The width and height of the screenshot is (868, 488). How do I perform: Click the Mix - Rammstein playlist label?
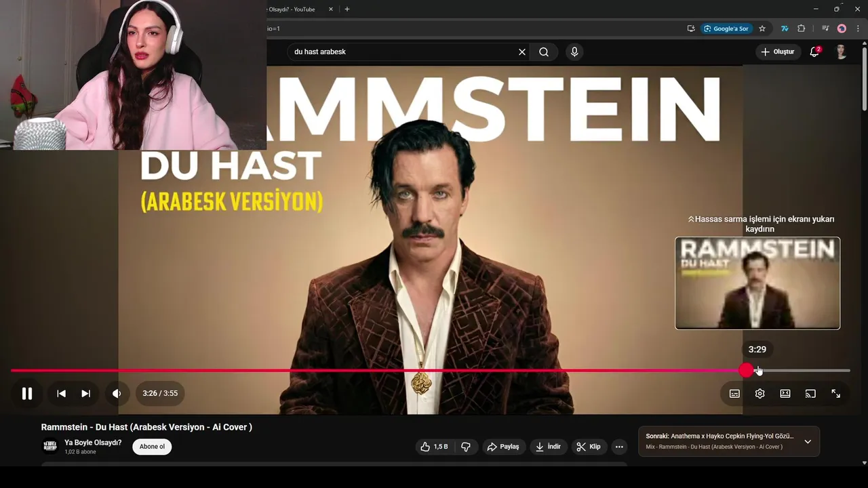coord(714,447)
